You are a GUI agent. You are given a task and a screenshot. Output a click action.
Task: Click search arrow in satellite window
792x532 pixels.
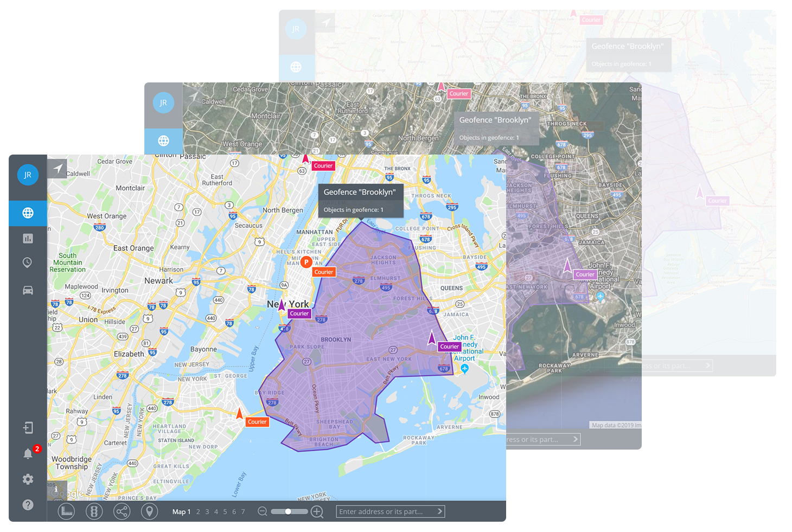[x=576, y=439]
